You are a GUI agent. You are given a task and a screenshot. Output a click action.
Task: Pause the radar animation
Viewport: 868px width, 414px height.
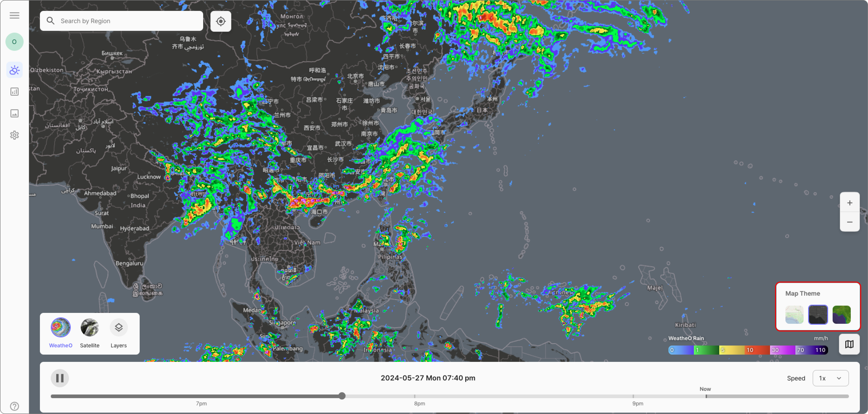click(x=60, y=378)
